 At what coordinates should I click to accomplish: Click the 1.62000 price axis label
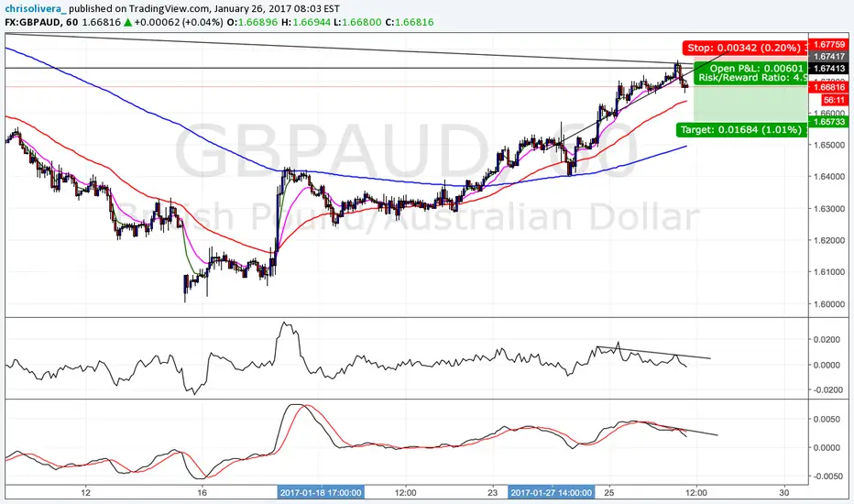point(830,240)
